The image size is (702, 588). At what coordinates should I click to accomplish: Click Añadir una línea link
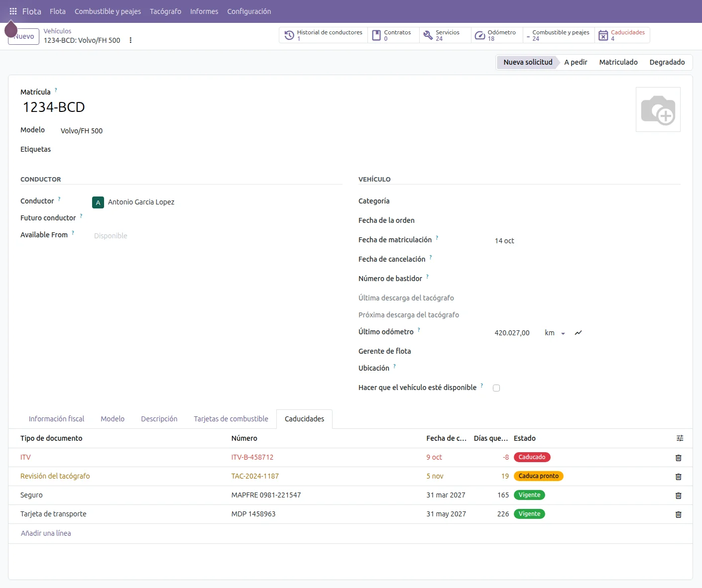tap(46, 533)
